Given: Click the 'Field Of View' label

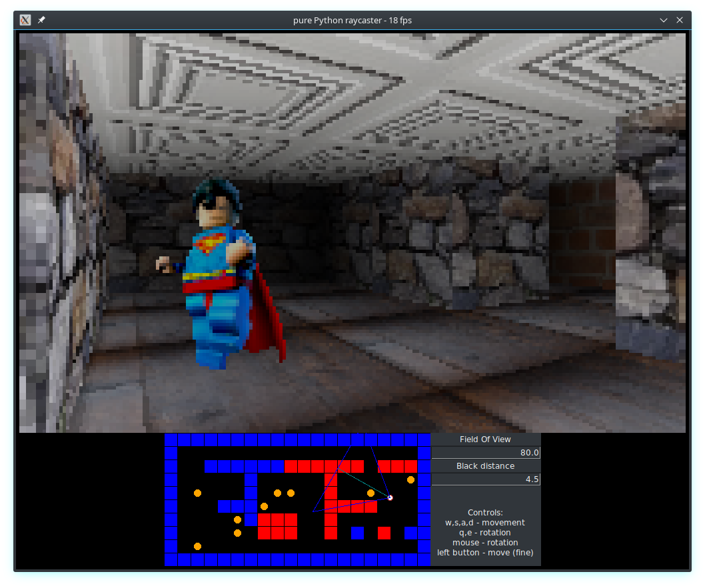Looking at the screenshot, I should (x=485, y=440).
